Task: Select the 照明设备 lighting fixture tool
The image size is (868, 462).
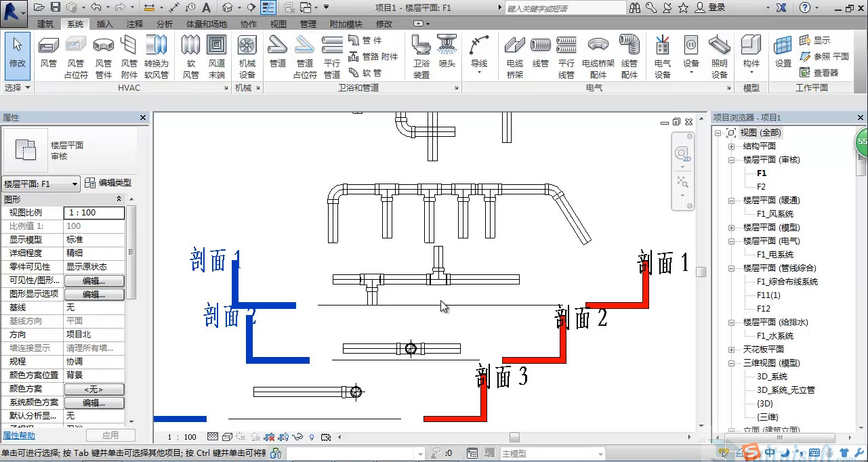Action: 719,56
